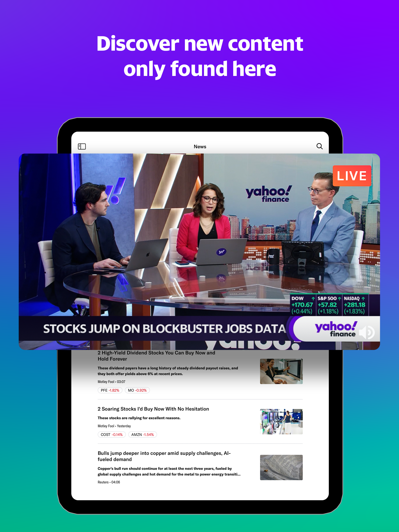399x532 pixels.
Task: Open the News tab
Action: pyautogui.click(x=200, y=146)
